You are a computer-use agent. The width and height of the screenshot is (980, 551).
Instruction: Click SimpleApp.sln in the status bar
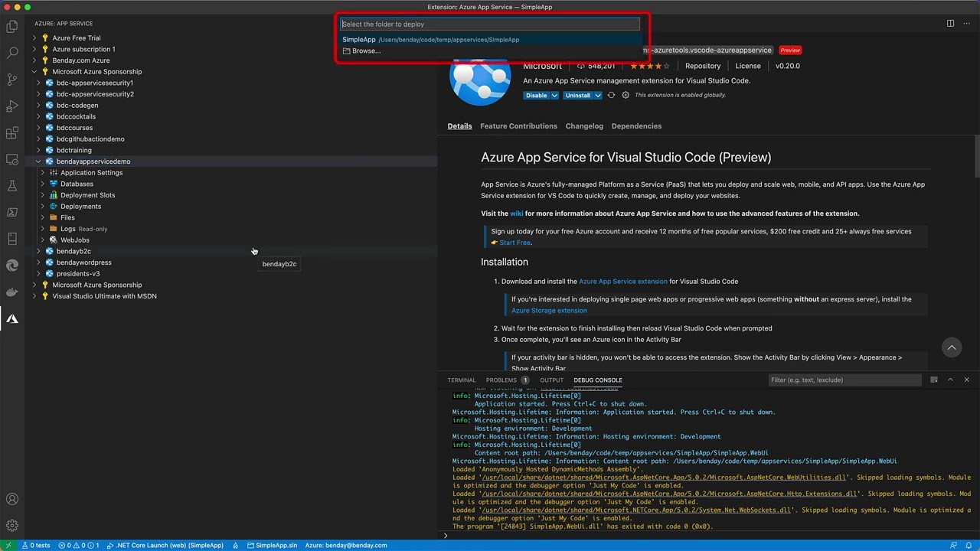(x=272, y=546)
